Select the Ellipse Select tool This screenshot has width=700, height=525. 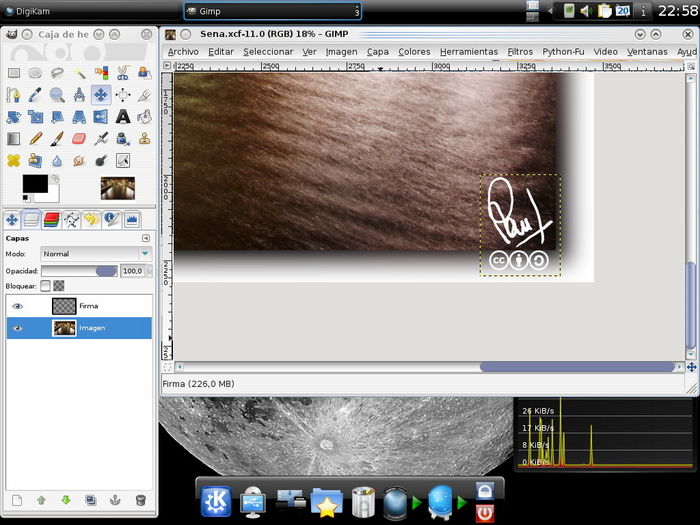click(x=35, y=73)
